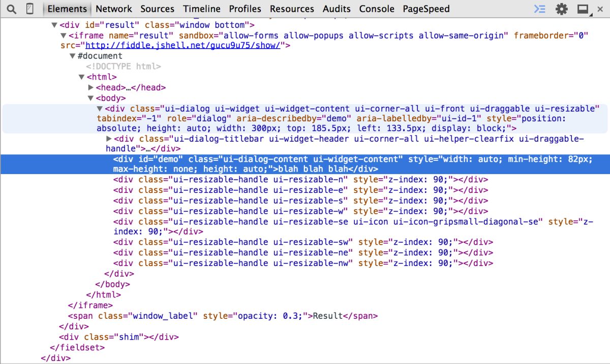Select the ui-resizable-se ui-icon div

pos(353,227)
